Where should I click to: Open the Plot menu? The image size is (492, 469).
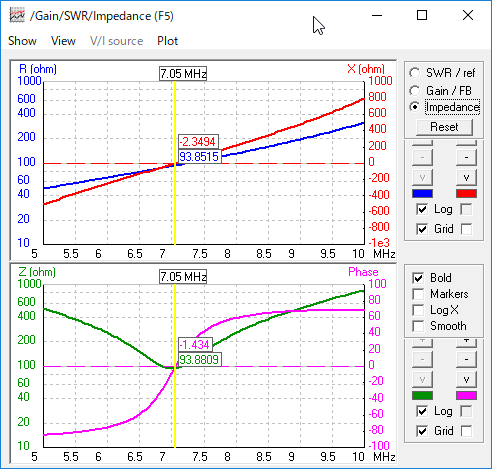coord(168,41)
